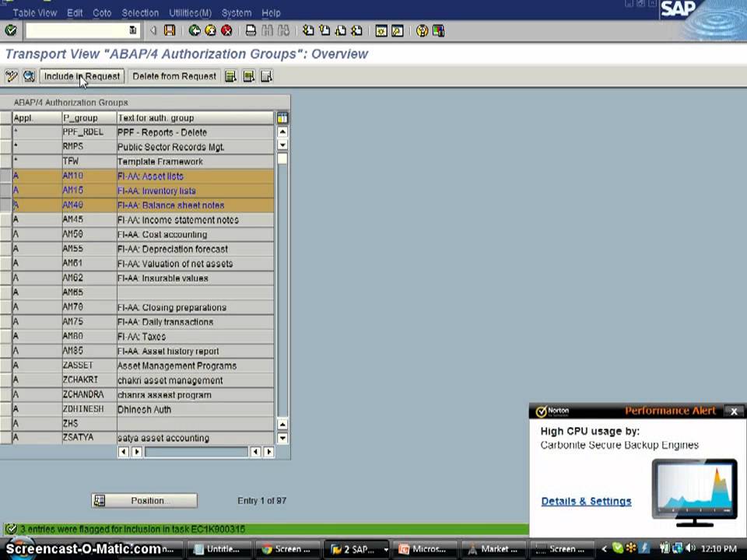Click scroll up arrow at top of table scrollbar
The image size is (747, 560).
click(x=282, y=131)
